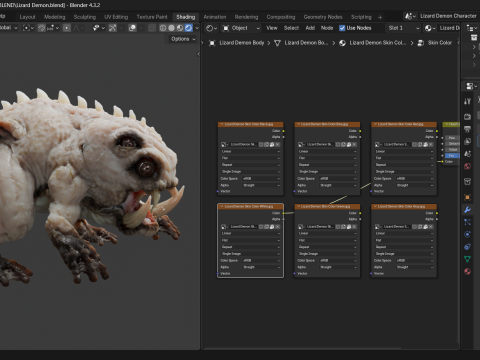Open the Slot 1 material slot dropdown

coord(404,28)
